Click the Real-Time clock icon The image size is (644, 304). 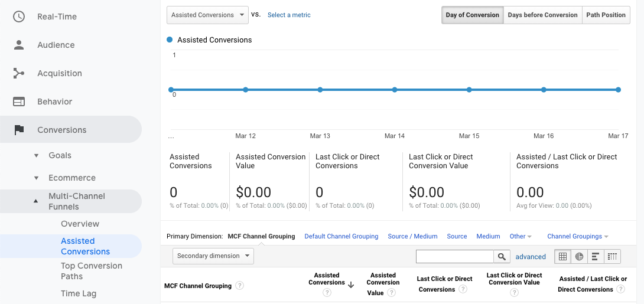coord(19,17)
